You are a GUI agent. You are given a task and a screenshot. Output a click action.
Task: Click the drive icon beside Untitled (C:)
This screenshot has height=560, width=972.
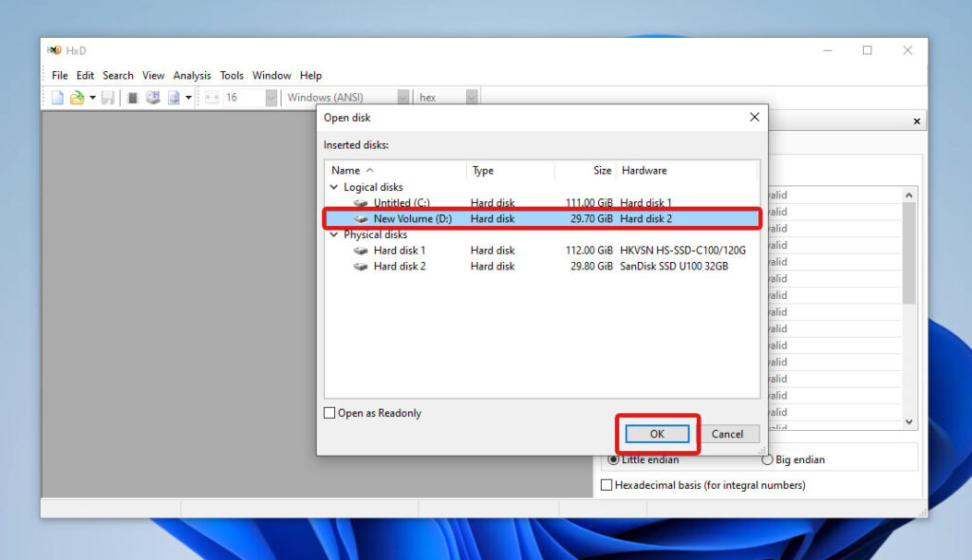pyautogui.click(x=361, y=203)
